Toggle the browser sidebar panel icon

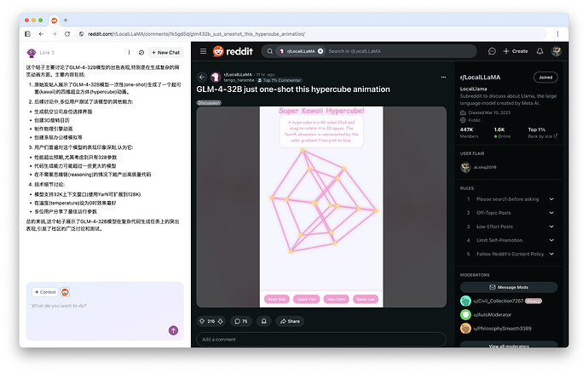click(x=28, y=34)
